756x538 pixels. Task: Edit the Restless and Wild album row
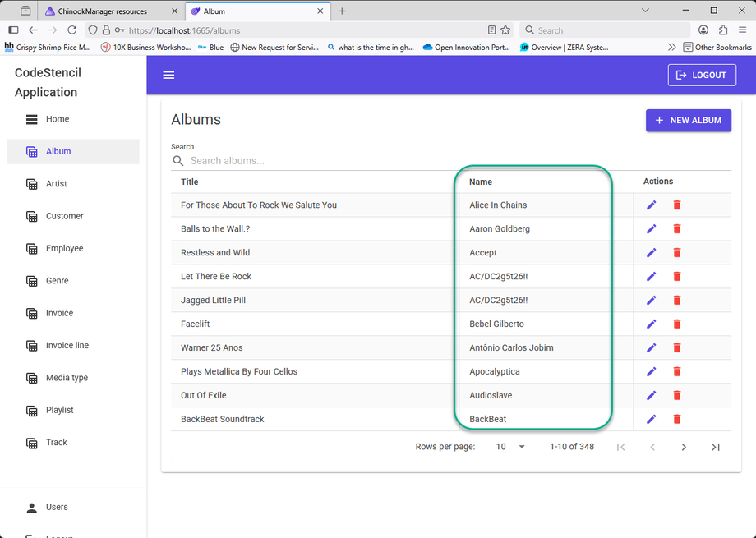click(651, 253)
